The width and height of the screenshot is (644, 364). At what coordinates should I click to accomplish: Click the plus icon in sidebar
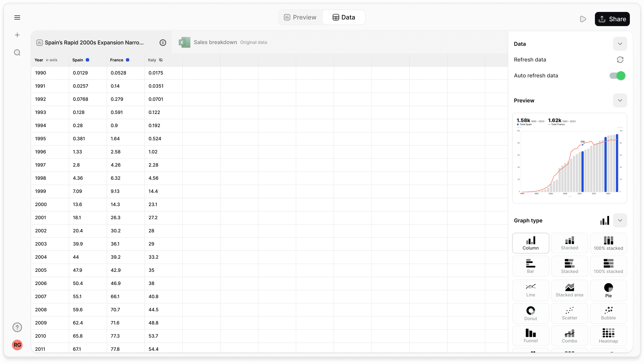[x=17, y=35]
